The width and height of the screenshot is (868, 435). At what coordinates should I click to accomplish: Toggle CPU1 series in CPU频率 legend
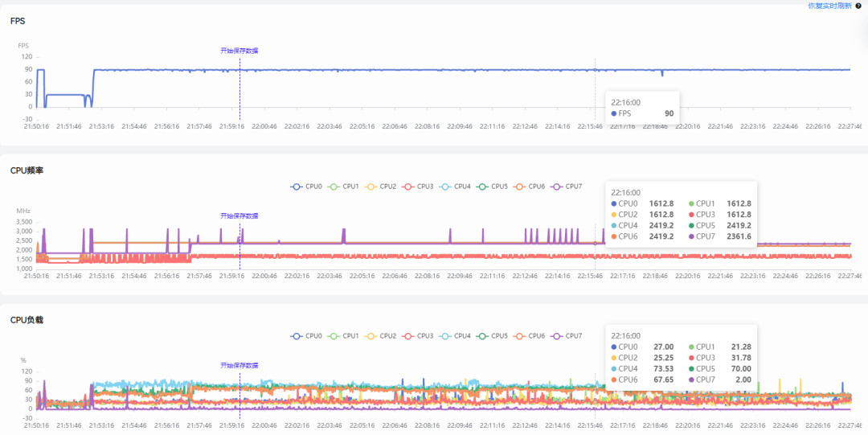(x=343, y=187)
